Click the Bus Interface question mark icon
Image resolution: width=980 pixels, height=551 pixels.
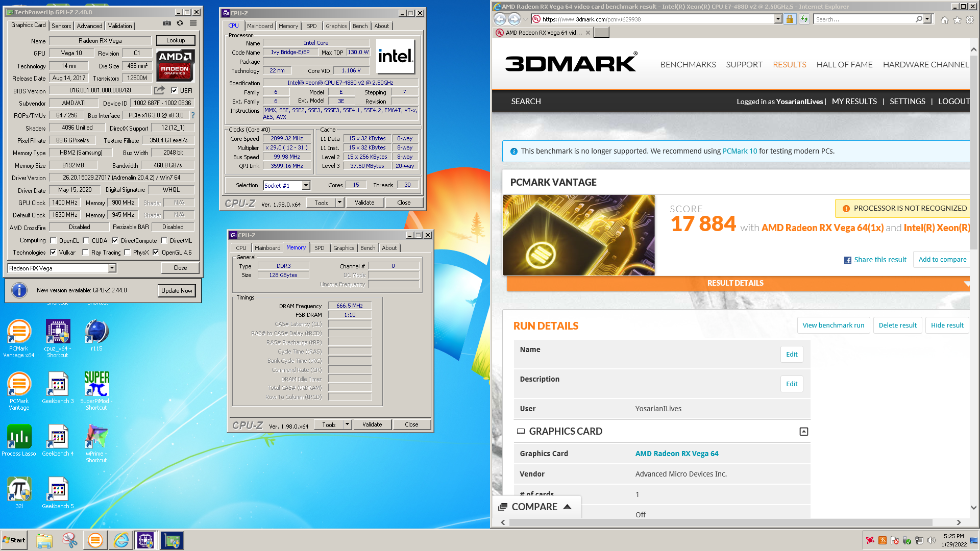click(193, 115)
